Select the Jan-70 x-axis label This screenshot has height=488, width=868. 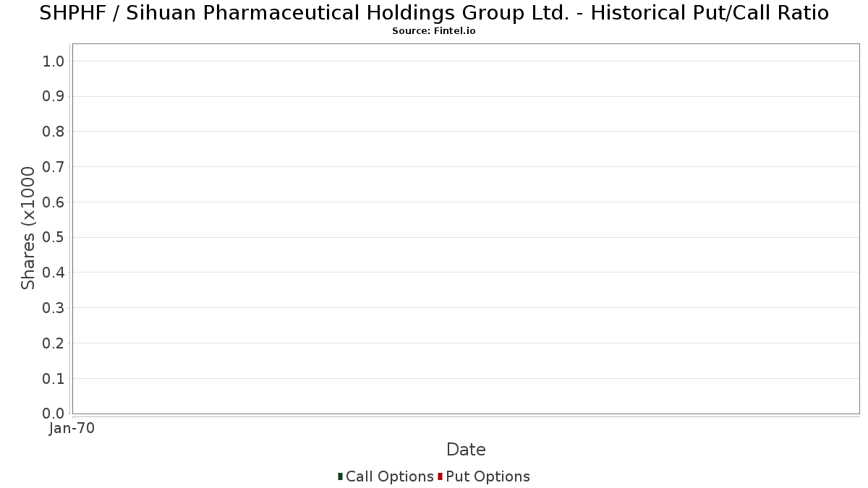click(72, 429)
